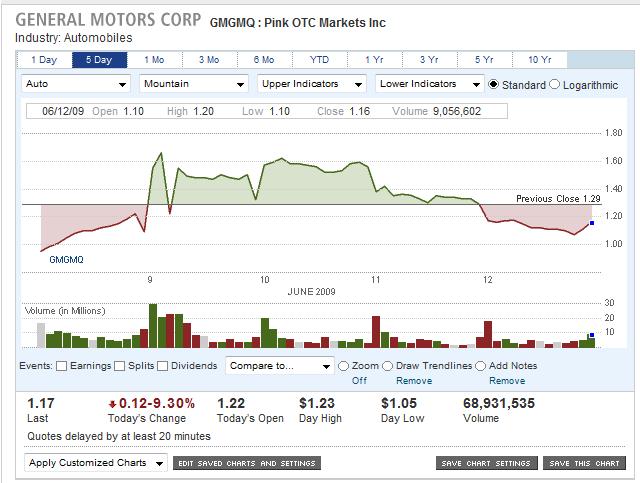Open the Upper Indicators dropdown

pos(312,84)
